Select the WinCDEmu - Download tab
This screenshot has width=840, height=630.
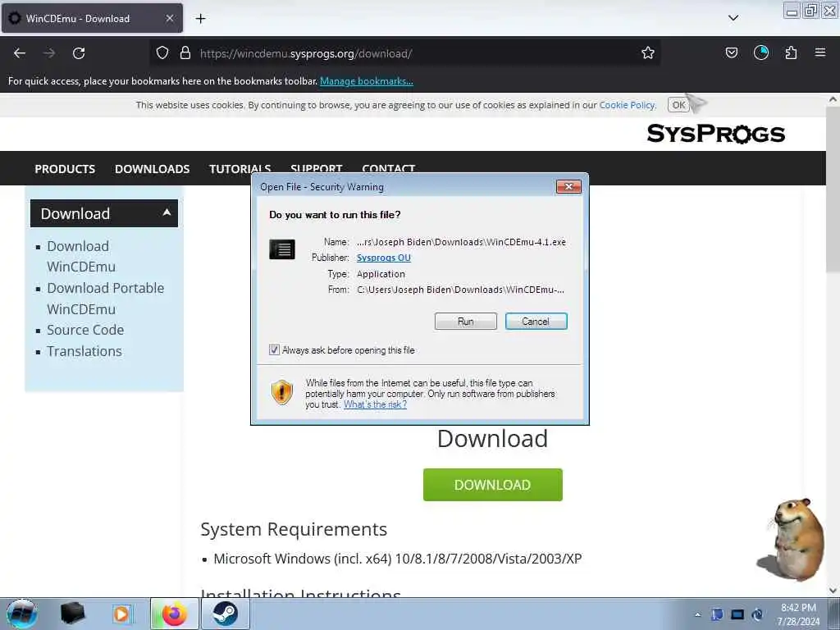(92, 19)
